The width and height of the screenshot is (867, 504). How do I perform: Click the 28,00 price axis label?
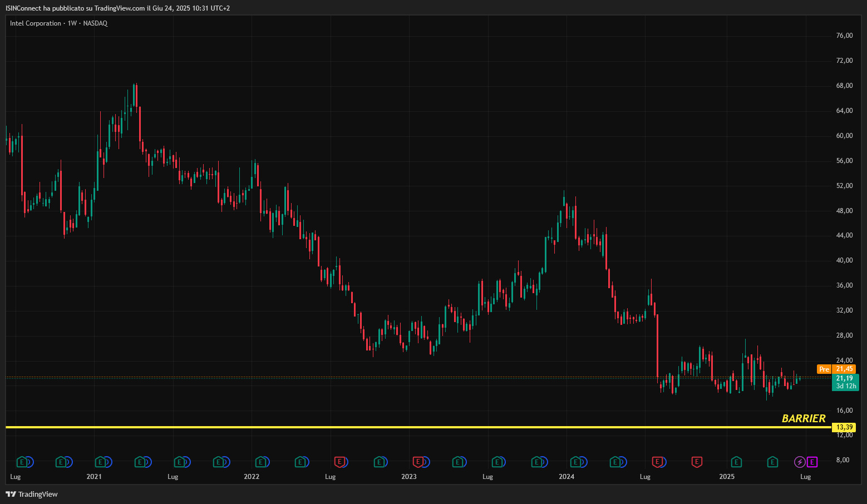point(844,335)
